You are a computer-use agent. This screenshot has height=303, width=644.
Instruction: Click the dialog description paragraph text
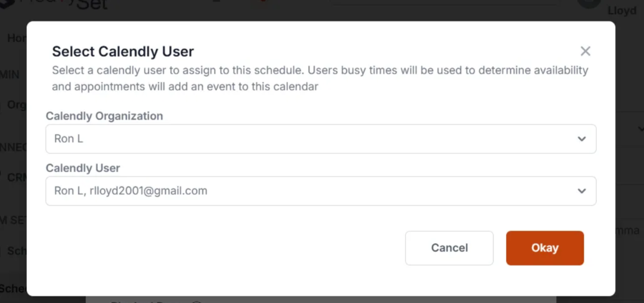pos(320,78)
